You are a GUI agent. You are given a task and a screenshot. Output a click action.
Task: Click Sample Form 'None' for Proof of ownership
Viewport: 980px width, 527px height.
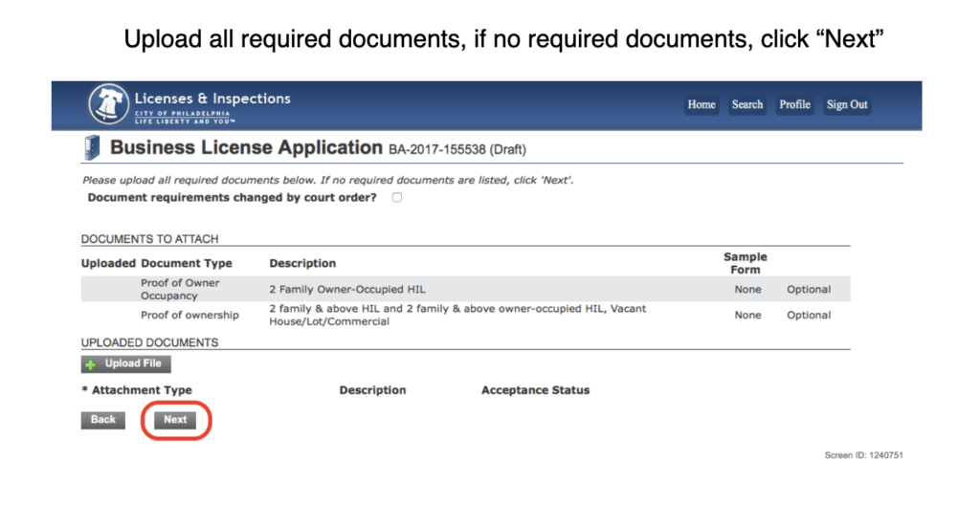(x=747, y=316)
